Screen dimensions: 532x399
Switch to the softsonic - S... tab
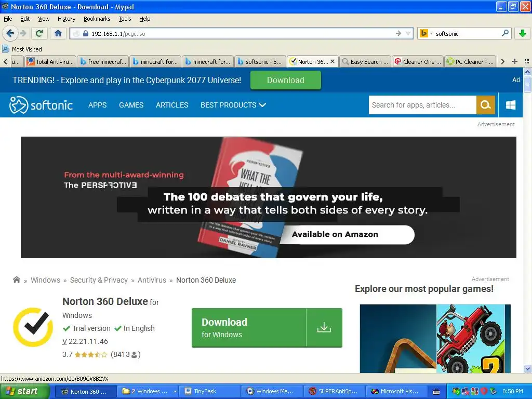click(260, 61)
